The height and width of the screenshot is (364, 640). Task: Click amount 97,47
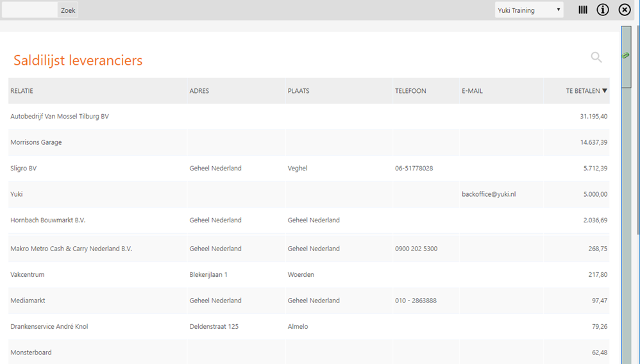pos(600,301)
